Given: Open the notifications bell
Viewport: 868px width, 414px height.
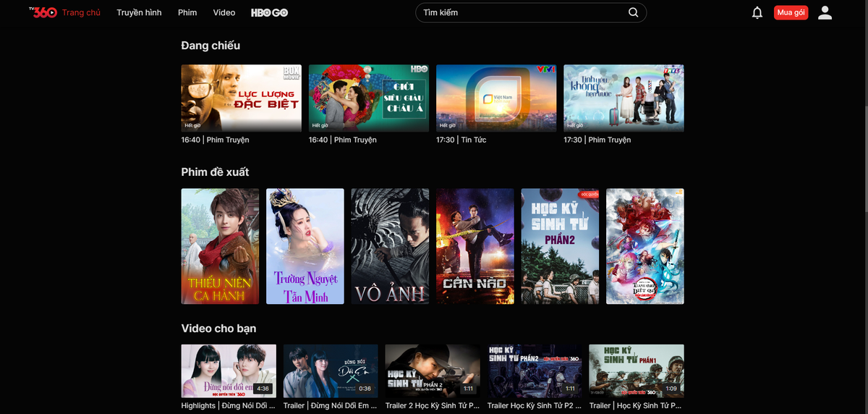Looking at the screenshot, I should [757, 12].
